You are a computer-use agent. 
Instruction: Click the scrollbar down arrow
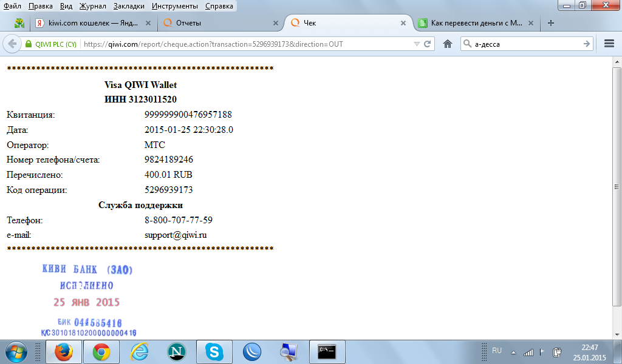click(x=617, y=335)
